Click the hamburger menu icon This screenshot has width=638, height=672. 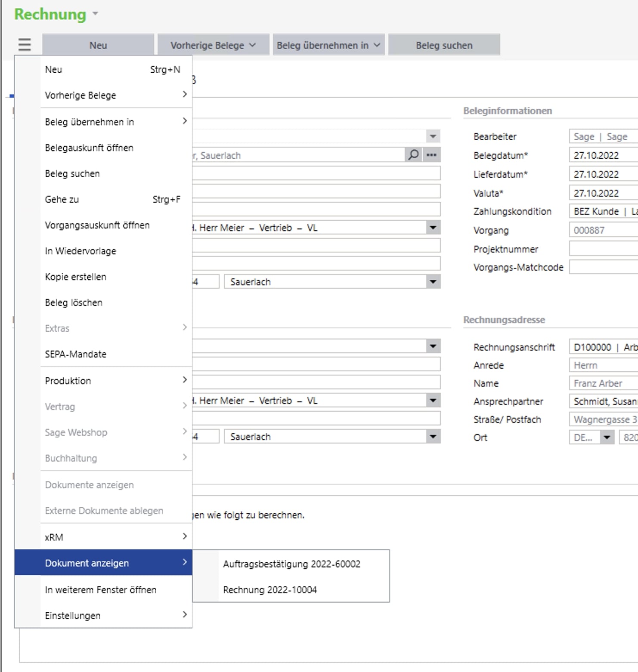(x=25, y=45)
